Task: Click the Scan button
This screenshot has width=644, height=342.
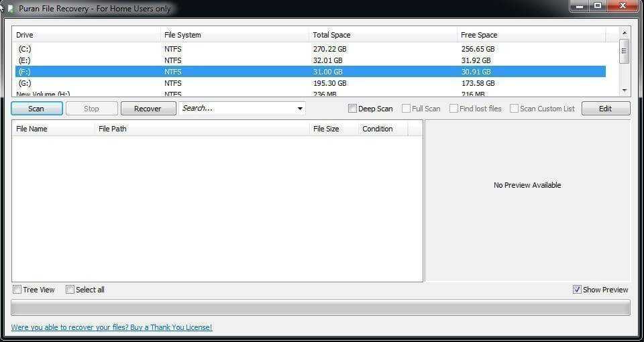Action: click(x=36, y=109)
